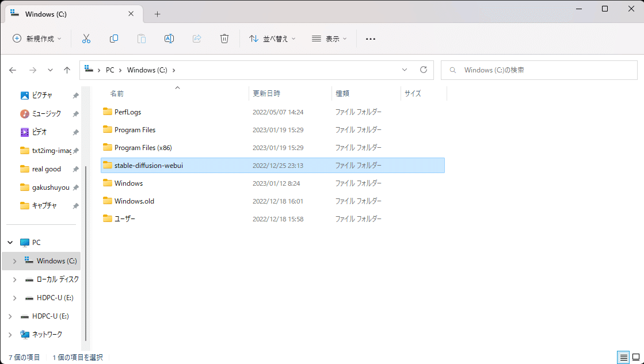This screenshot has height=364, width=644.
Task: Go back with the left arrow
Action: (13, 70)
